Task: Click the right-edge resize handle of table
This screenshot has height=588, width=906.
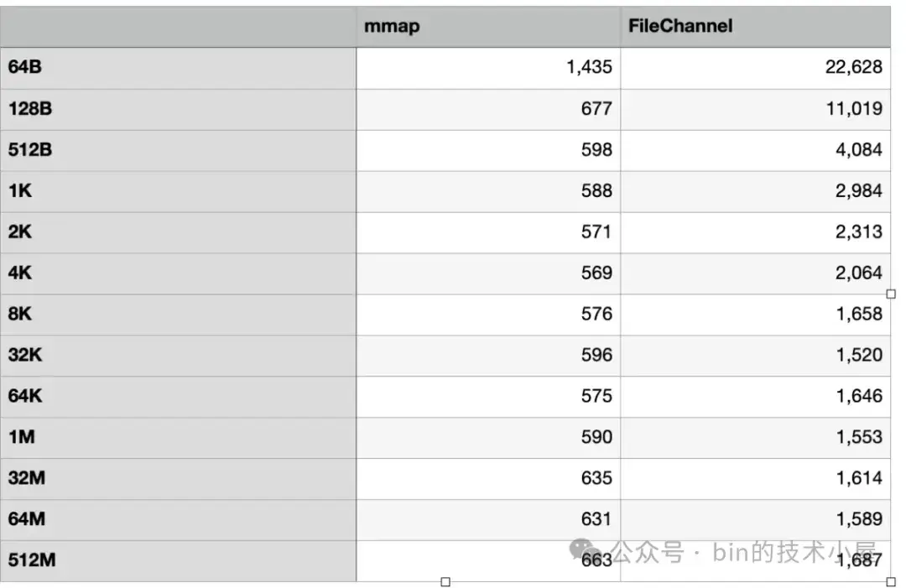Action: 891,294
